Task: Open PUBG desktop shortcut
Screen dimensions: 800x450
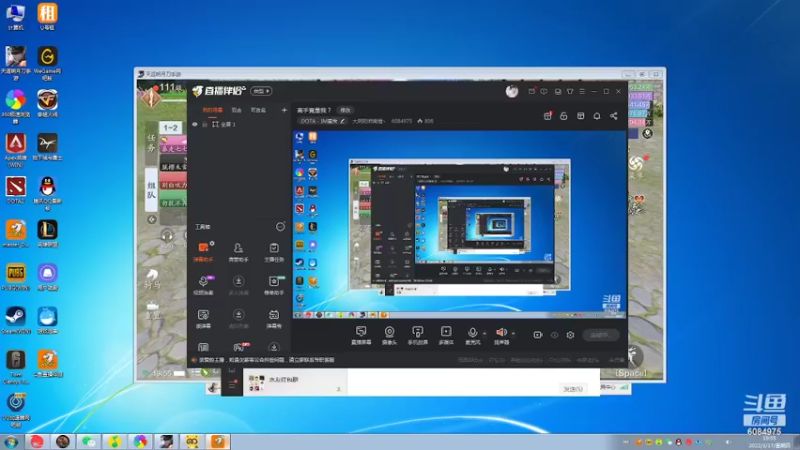Action: [16, 277]
